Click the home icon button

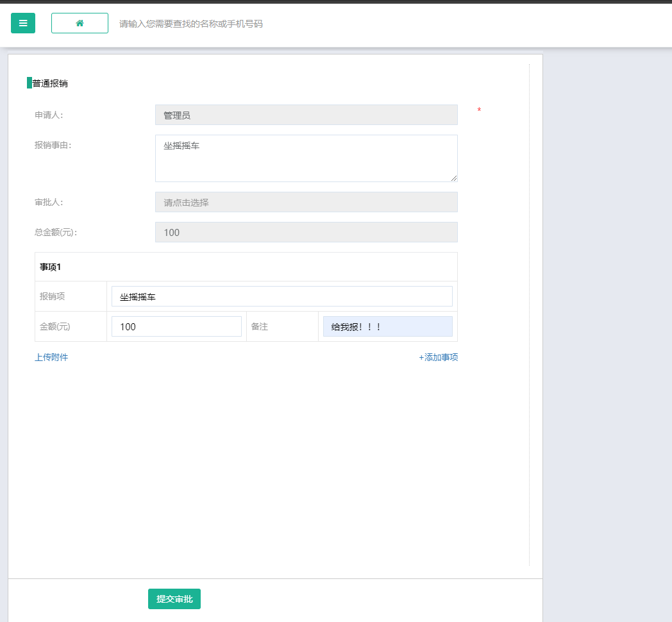[x=80, y=23]
